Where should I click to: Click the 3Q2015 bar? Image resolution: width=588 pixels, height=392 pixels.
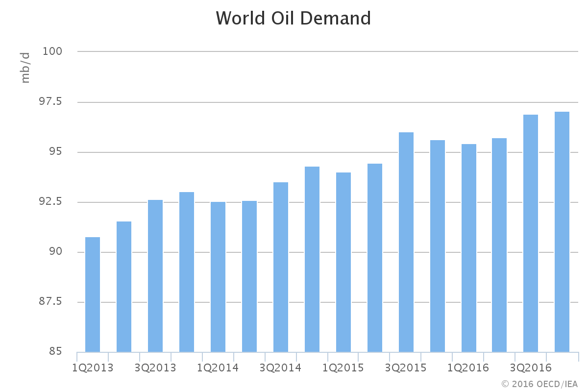pyautogui.click(x=406, y=242)
